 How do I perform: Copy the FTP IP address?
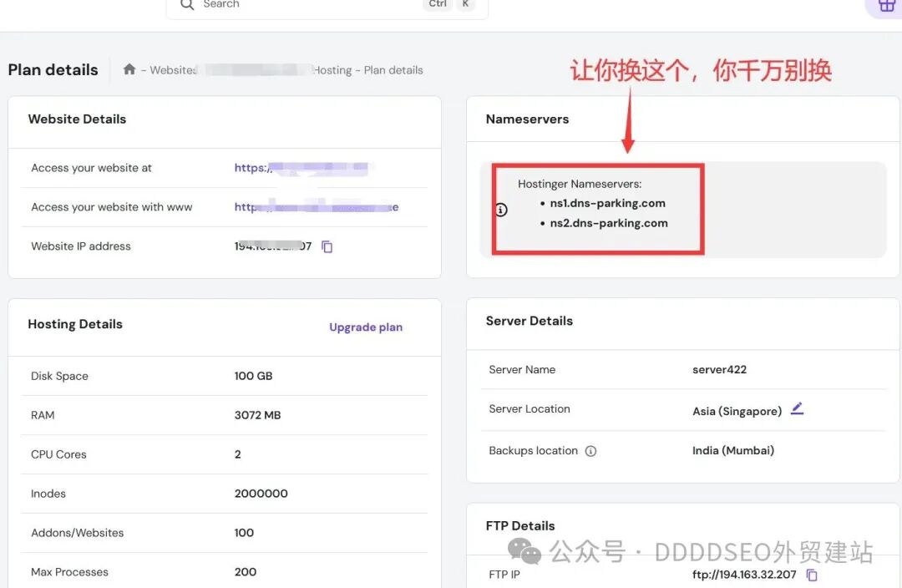click(812, 575)
